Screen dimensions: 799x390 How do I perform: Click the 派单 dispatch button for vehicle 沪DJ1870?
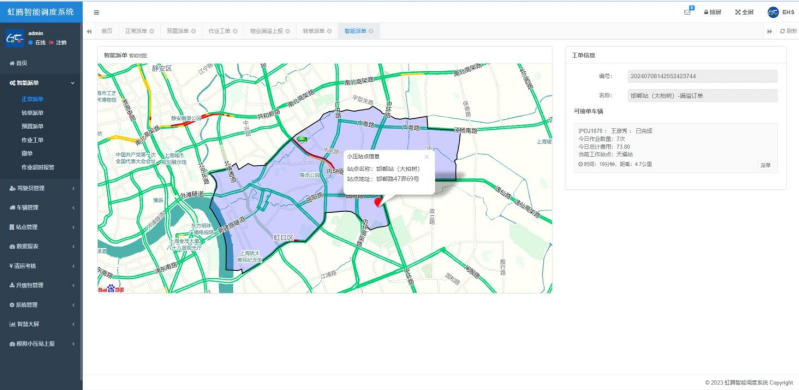pos(765,165)
